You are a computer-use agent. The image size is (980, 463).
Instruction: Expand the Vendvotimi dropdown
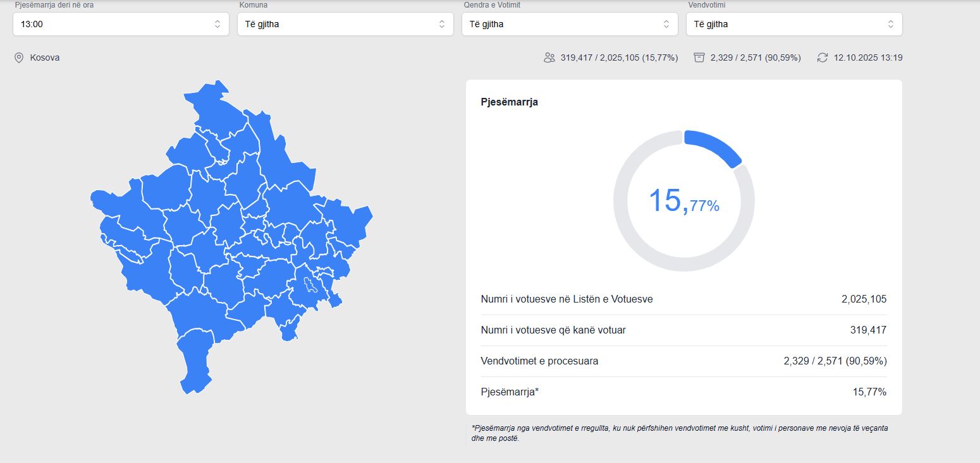(794, 24)
